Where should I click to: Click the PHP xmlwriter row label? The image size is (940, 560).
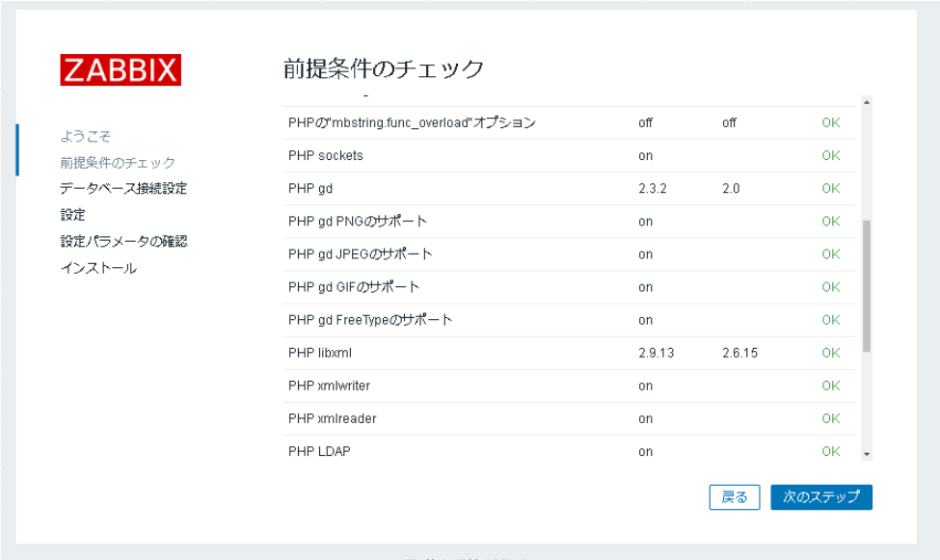329,387
